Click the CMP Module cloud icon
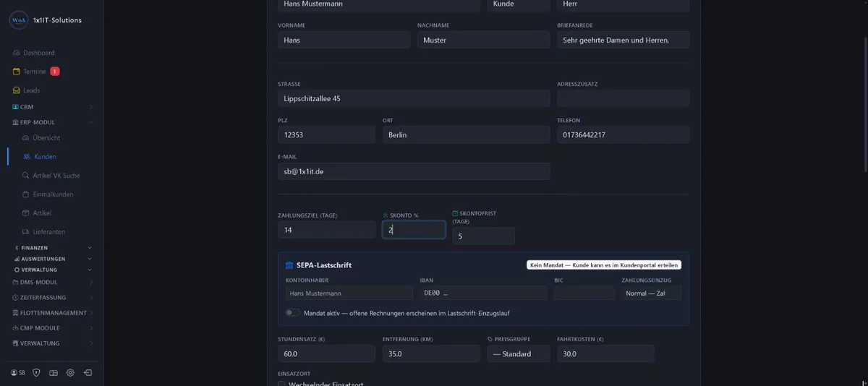The width and height of the screenshot is (868, 386). (16, 328)
